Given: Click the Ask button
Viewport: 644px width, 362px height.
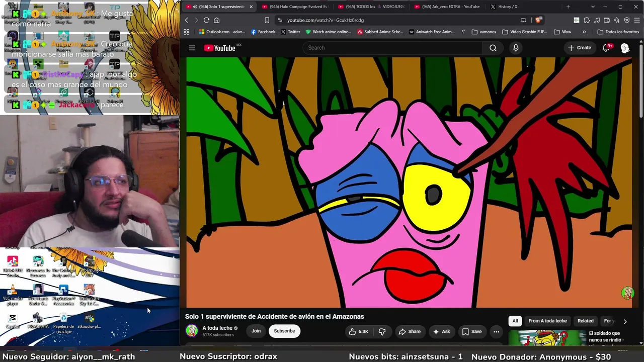Looking at the screenshot, I should point(441,331).
